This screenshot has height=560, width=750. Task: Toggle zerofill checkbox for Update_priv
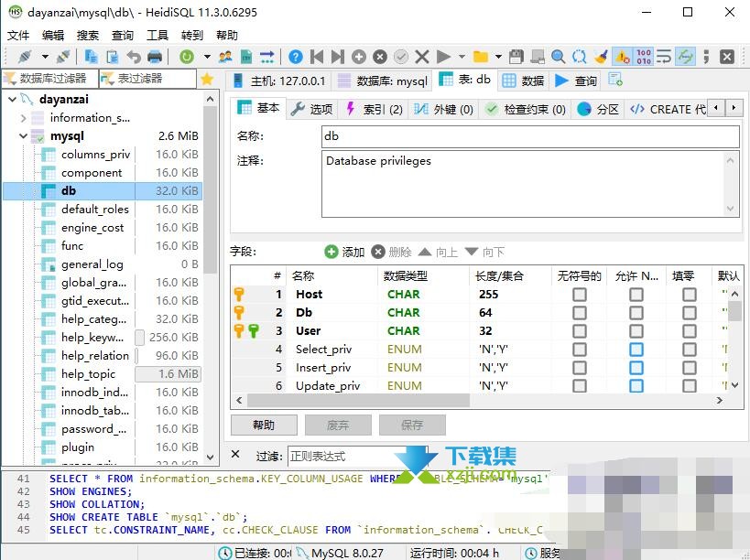click(690, 385)
